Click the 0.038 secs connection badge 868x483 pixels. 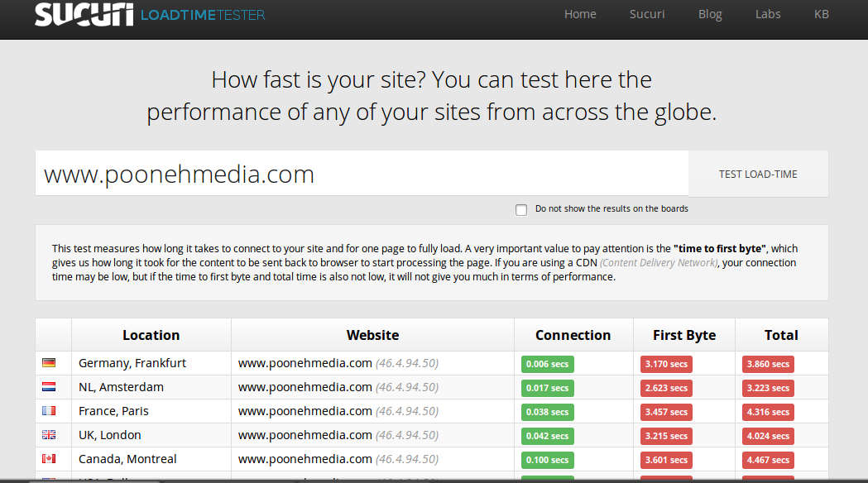548,412
